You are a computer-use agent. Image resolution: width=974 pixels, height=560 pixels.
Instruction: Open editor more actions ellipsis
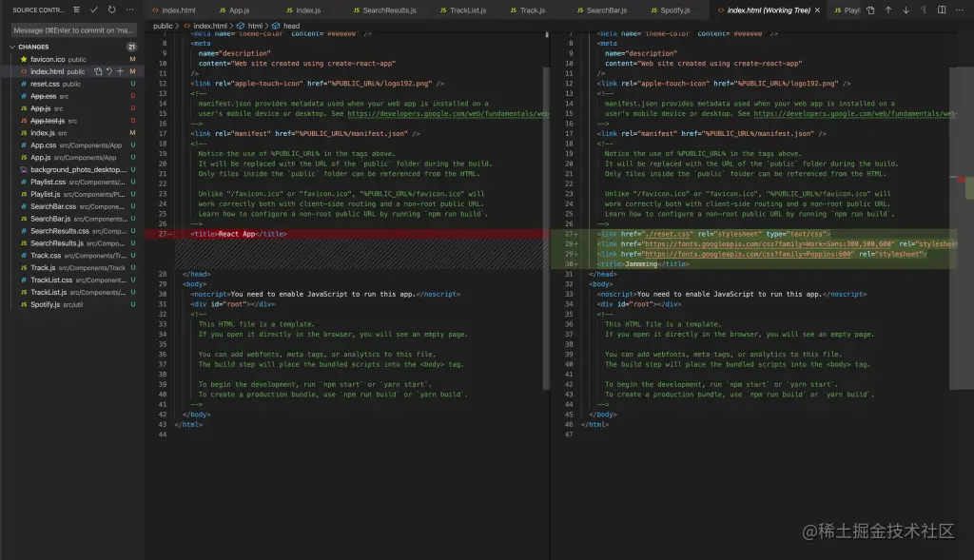(959, 10)
